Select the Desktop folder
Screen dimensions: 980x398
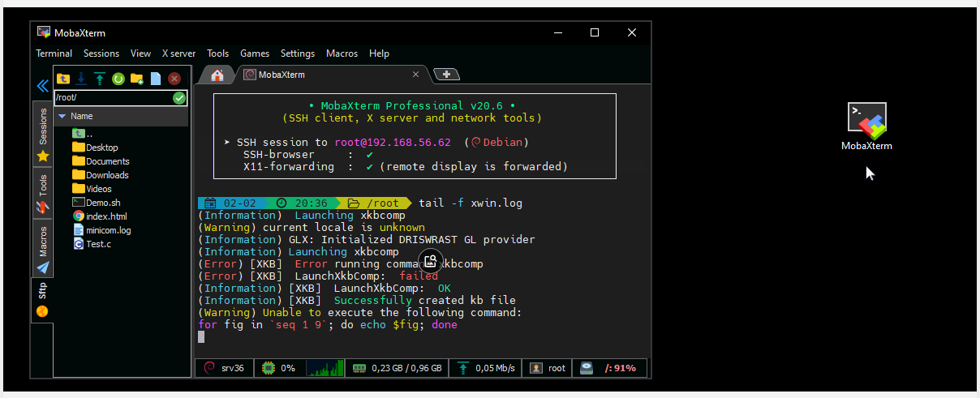[95, 148]
